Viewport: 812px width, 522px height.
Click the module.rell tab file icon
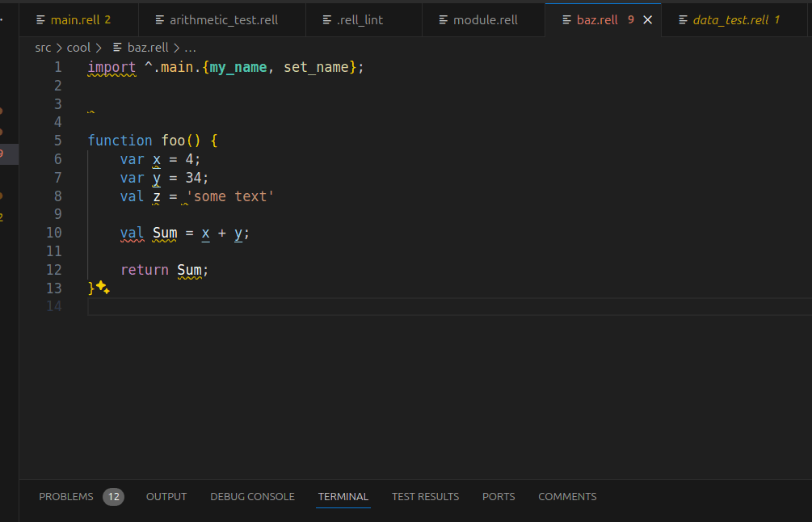pos(444,19)
